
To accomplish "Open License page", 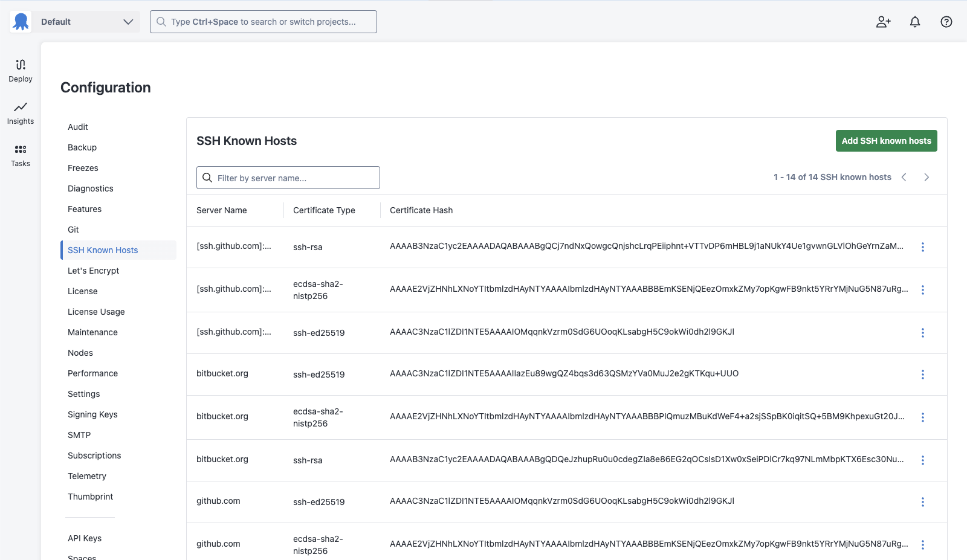I will pos(83,291).
